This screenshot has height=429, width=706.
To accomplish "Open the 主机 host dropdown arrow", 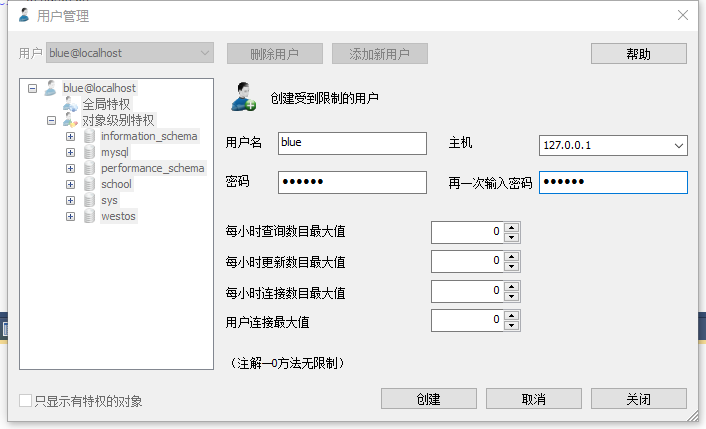I will [679, 145].
